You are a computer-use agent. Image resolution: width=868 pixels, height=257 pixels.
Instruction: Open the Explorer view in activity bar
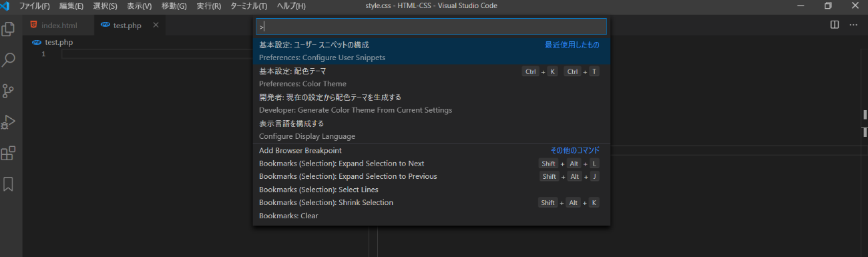9,29
